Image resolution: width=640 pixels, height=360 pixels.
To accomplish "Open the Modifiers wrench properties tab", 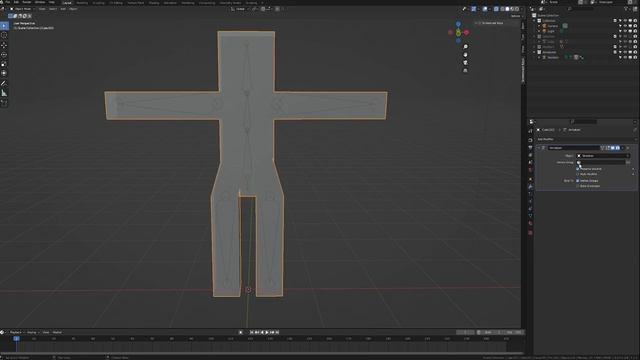I will pos(530,187).
